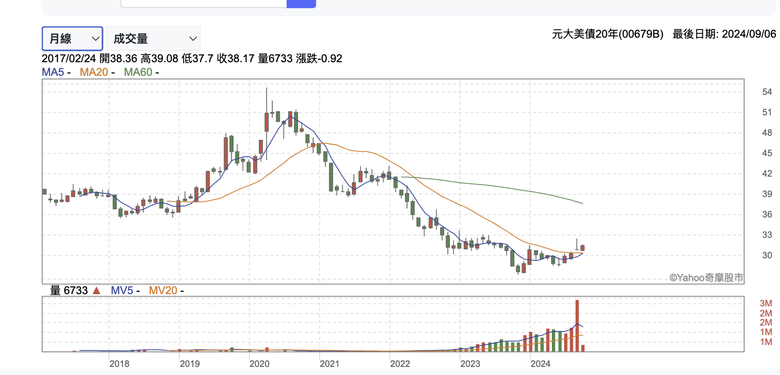Click the 2019 label on the time axis
Screen dimensions: 780x375
click(x=189, y=364)
